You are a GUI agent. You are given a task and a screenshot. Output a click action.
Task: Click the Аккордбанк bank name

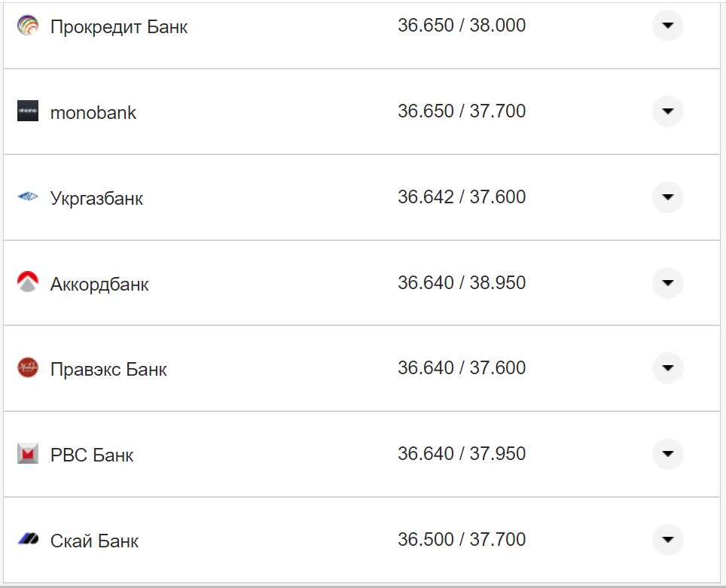coord(99,285)
